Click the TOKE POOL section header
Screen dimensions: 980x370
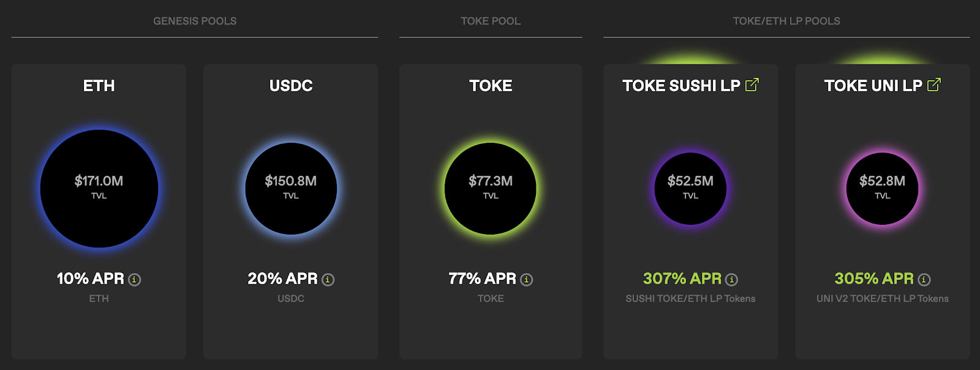click(491, 21)
